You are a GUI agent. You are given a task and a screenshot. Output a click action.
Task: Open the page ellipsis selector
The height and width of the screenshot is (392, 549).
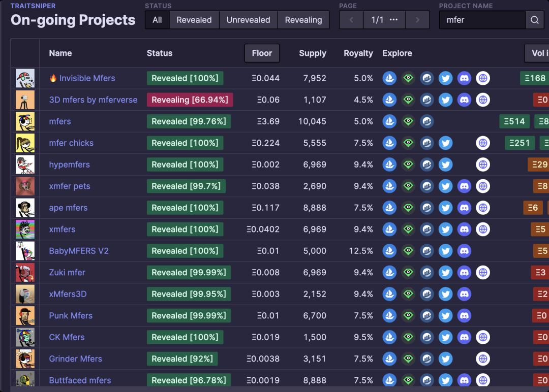(x=393, y=20)
